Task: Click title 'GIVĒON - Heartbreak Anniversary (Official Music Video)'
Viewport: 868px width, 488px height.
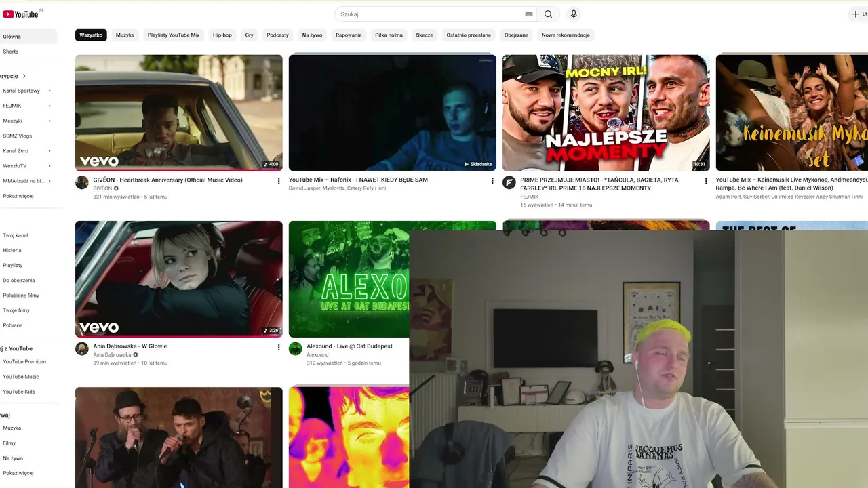Action: [167, 180]
